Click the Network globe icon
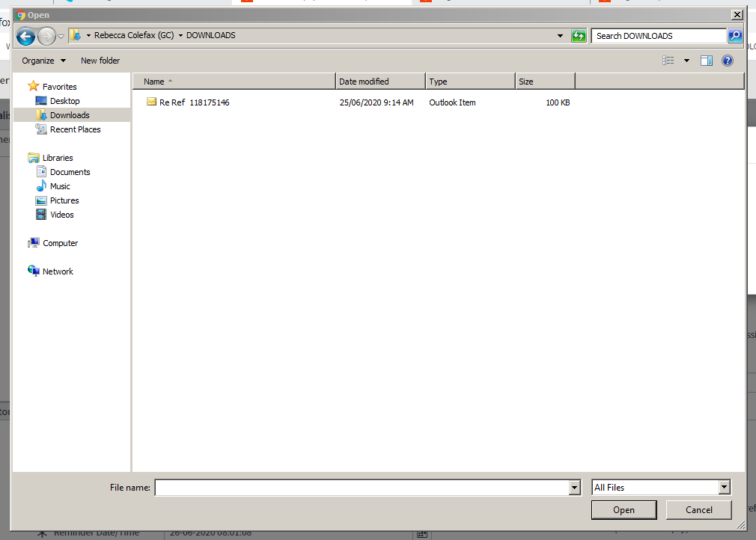The image size is (756, 540). 33,271
